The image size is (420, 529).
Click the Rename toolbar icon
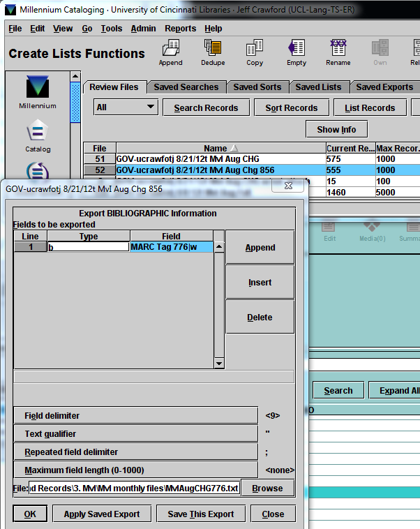338,52
